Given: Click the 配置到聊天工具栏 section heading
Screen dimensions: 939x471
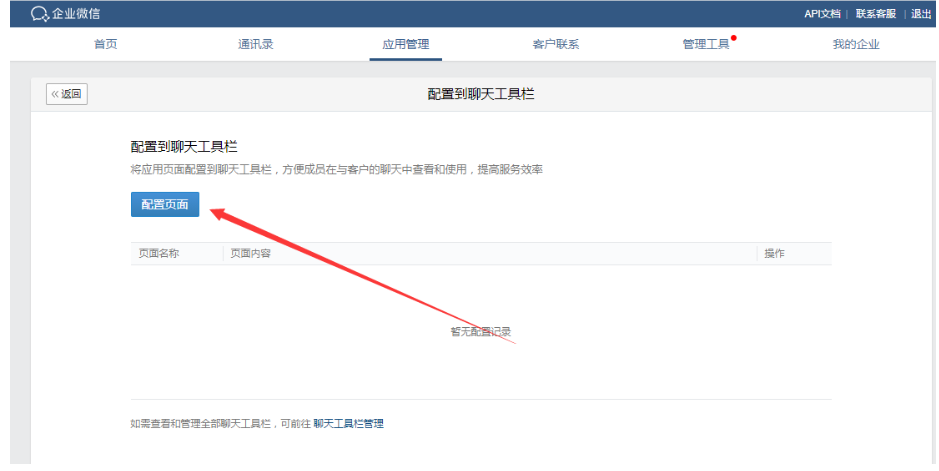Looking at the screenshot, I should pos(184,147).
